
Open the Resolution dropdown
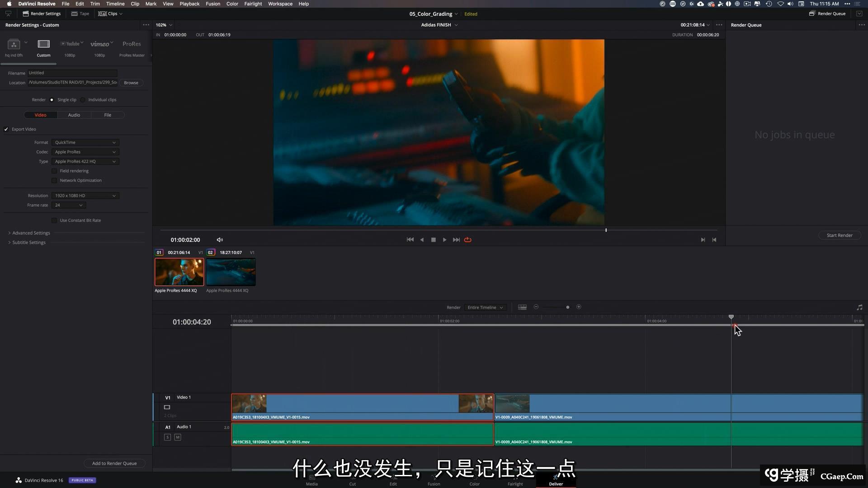click(x=85, y=196)
